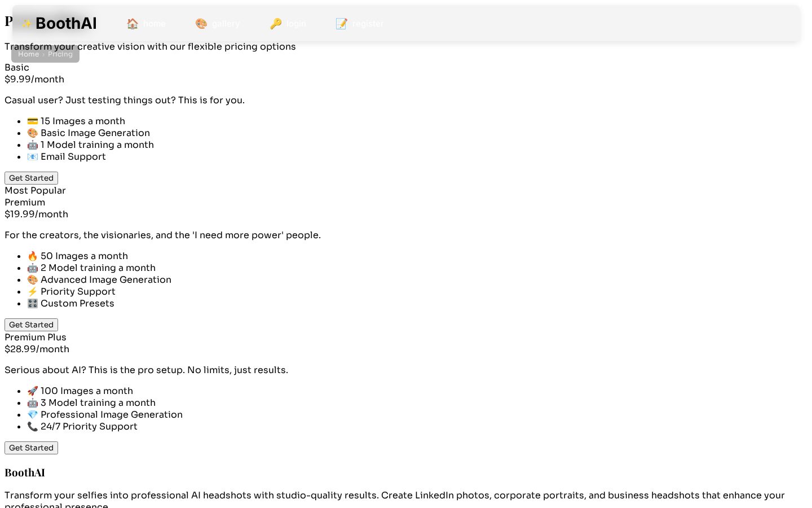Click the control knobs icon beside Custom Presets
812x508 pixels.
(x=33, y=303)
